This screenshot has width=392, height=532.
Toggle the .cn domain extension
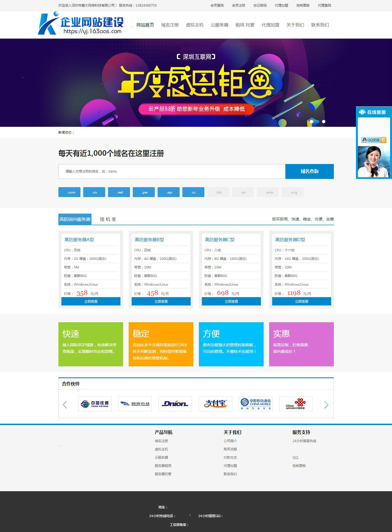pyautogui.click(x=94, y=192)
